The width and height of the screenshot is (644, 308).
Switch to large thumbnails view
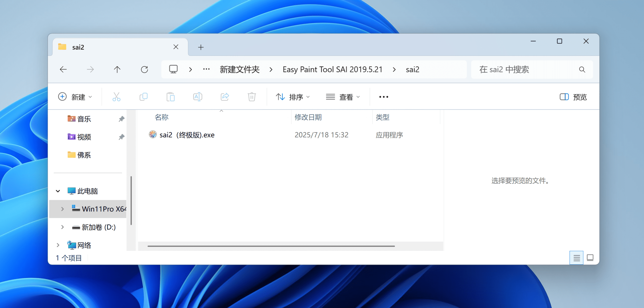click(x=590, y=258)
